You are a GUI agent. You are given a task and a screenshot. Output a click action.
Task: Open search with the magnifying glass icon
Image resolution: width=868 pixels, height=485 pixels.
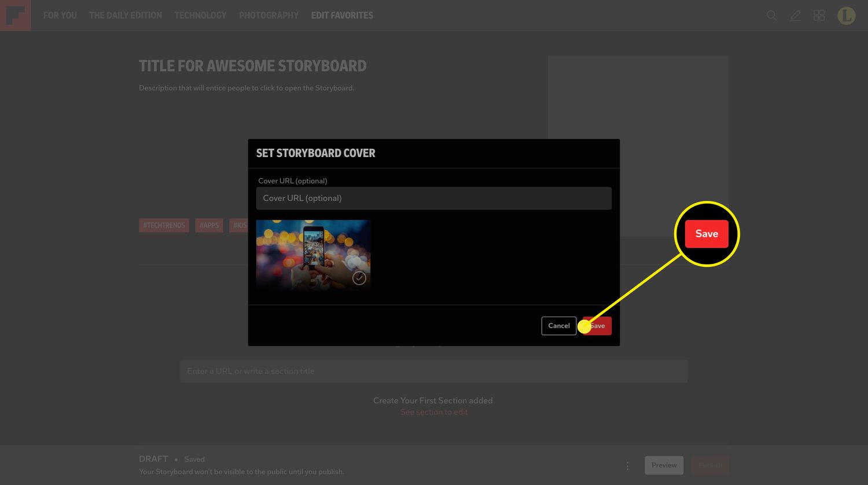click(771, 16)
